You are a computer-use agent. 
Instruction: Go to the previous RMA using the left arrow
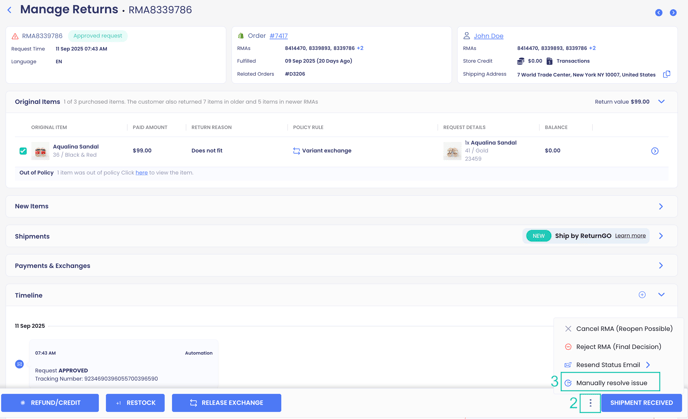[x=658, y=12]
